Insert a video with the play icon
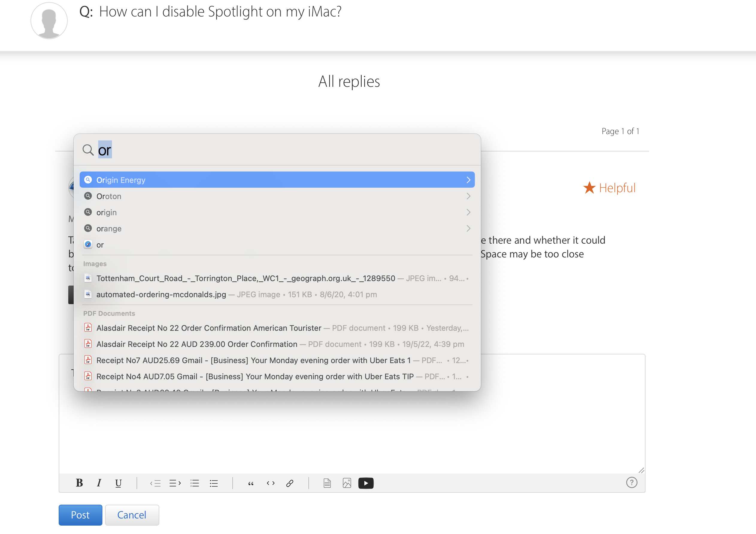756x534 pixels. click(x=366, y=483)
